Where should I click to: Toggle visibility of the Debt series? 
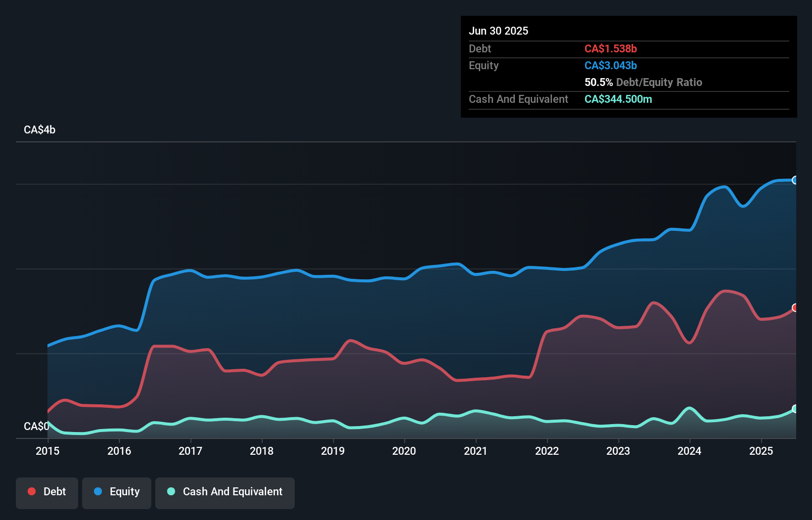pos(47,491)
